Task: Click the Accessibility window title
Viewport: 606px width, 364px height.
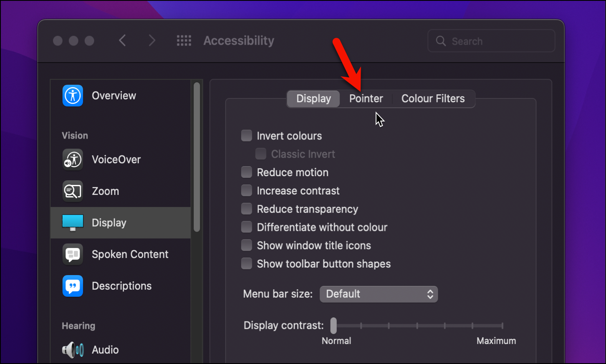Action: pos(239,40)
